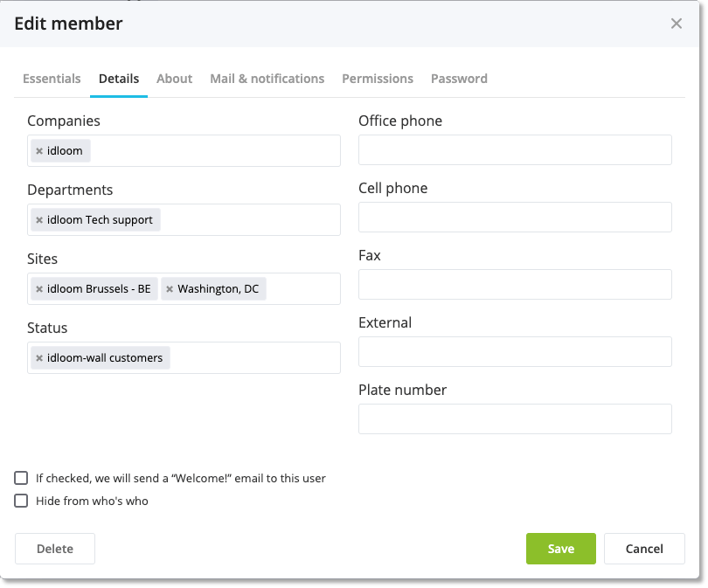Click the 'Washington, DC' tag text
708x588 pixels.
click(x=219, y=289)
